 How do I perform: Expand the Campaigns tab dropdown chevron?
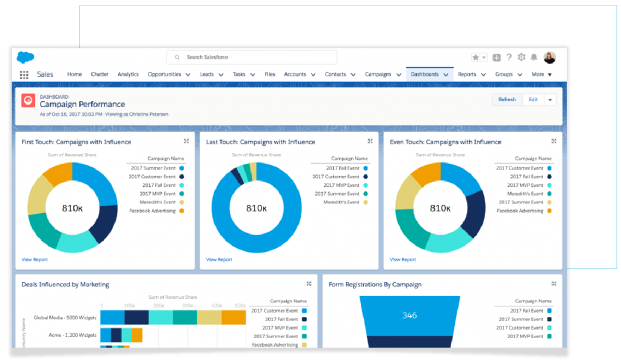point(399,74)
